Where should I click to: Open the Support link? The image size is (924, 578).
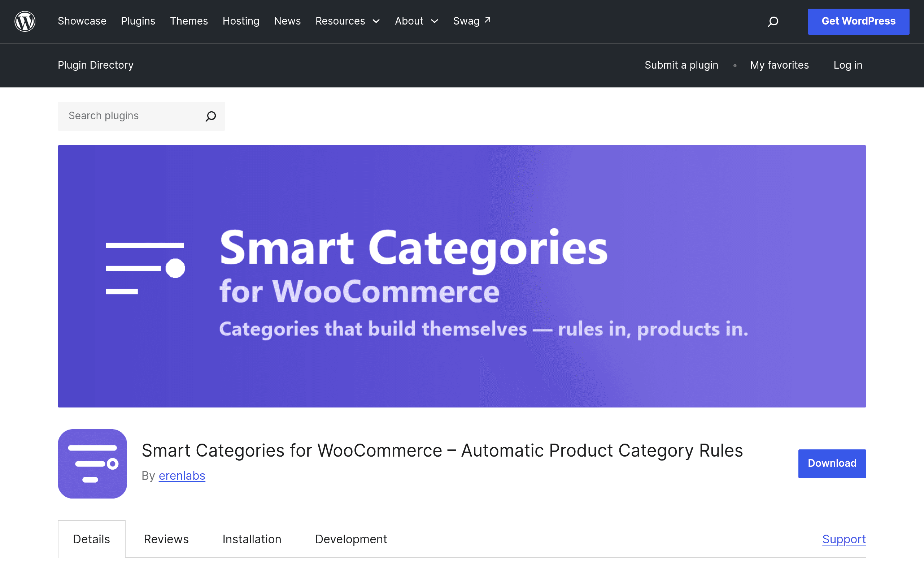pyautogui.click(x=844, y=539)
